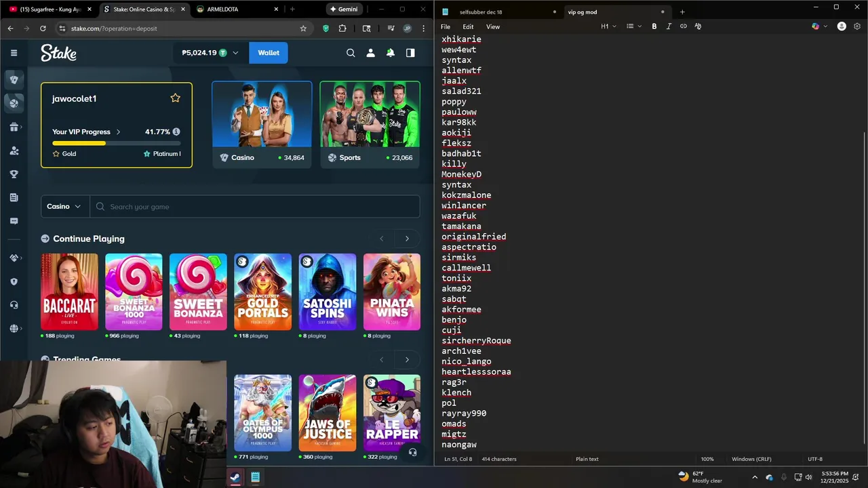Next arrow for Continue Playing carousel

coord(407,239)
